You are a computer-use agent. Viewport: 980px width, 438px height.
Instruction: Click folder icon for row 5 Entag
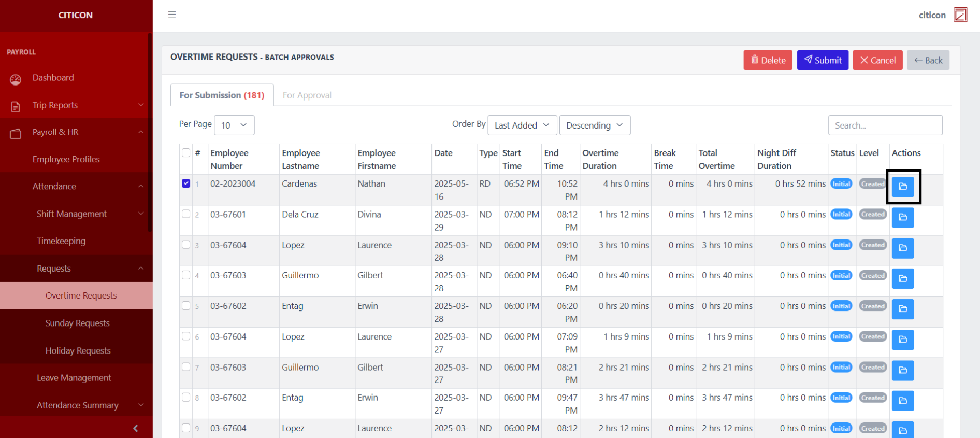[903, 309]
